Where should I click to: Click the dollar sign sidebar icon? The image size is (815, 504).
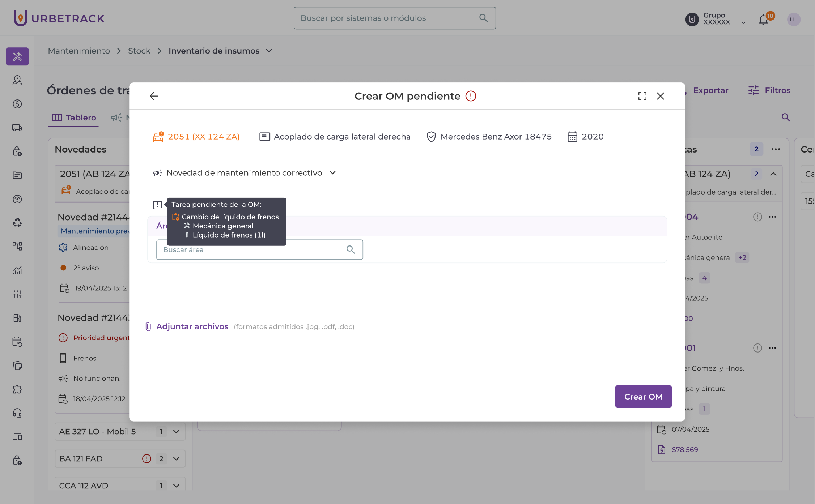(17, 104)
